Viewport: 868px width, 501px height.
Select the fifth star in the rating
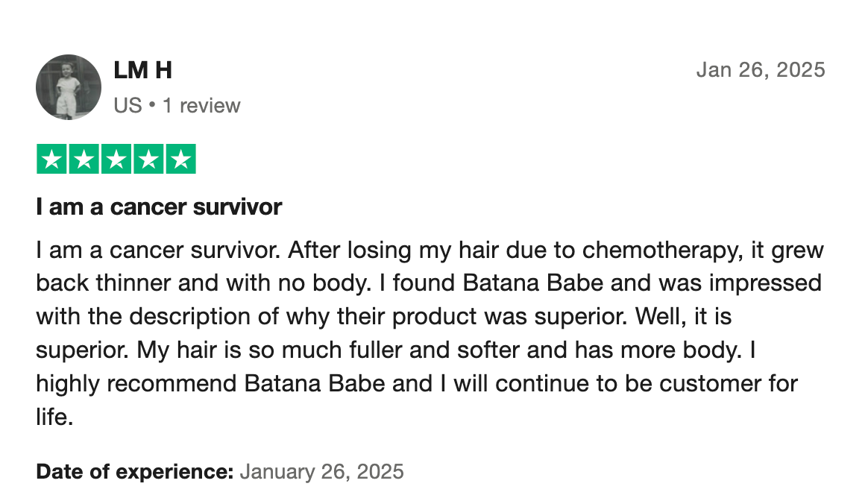point(180,160)
